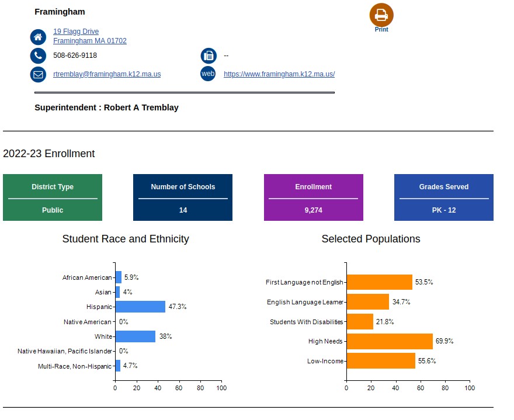Screen dimensions: 514x420
Task: Click the White bar in ethnicity chart
Action: pyautogui.click(x=135, y=336)
